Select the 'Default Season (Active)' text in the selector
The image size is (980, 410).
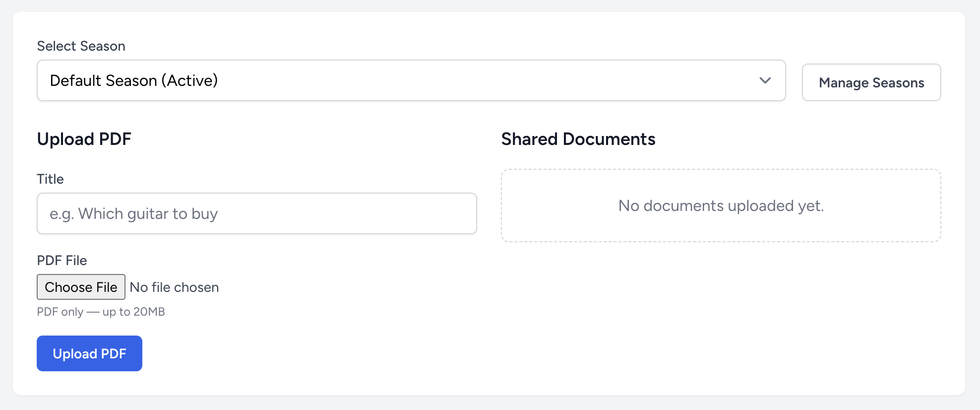tap(134, 80)
